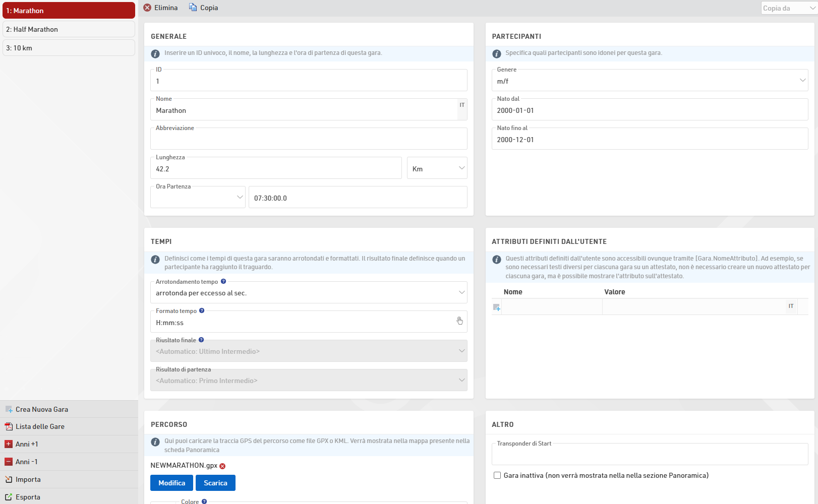This screenshot has width=818, height=504.
Task: Enable the Gara inattiva checkbox
Action: pyautogui.click(x=497, y=475)
